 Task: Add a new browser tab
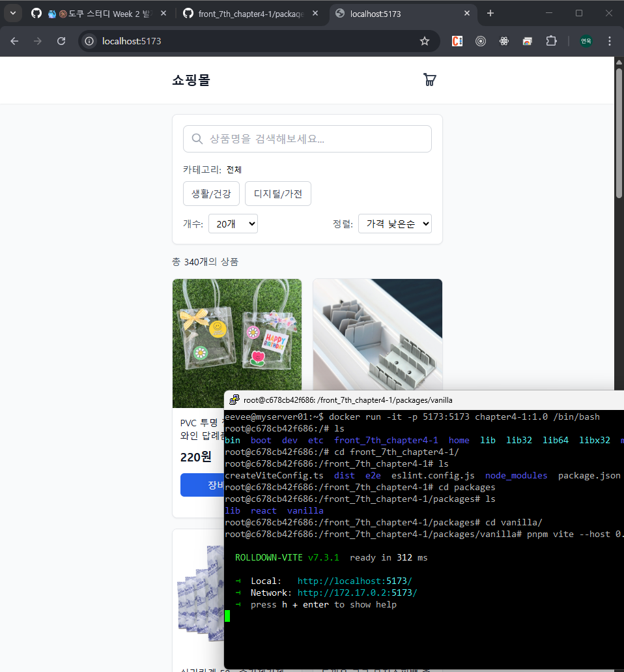pyautogui.click(x=490, y=13)
